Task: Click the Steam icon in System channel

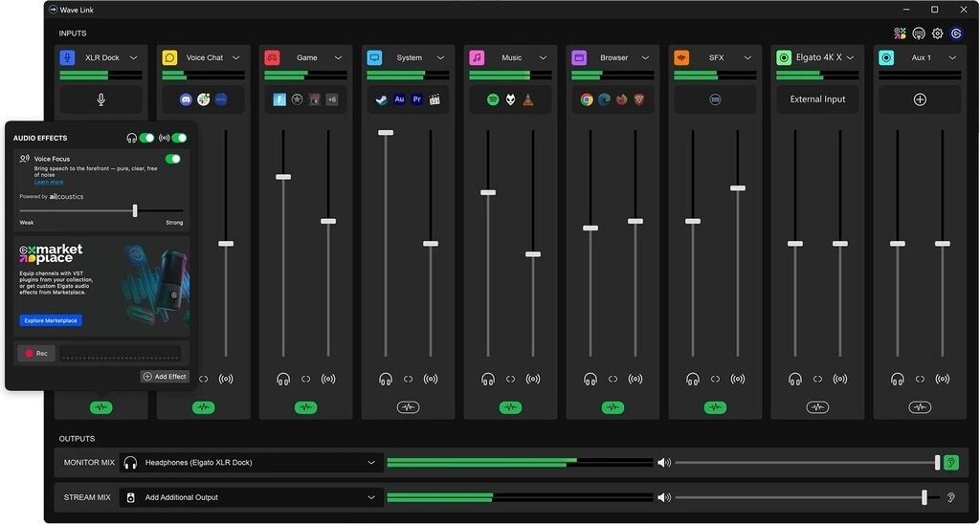Action: coord(382,99)
